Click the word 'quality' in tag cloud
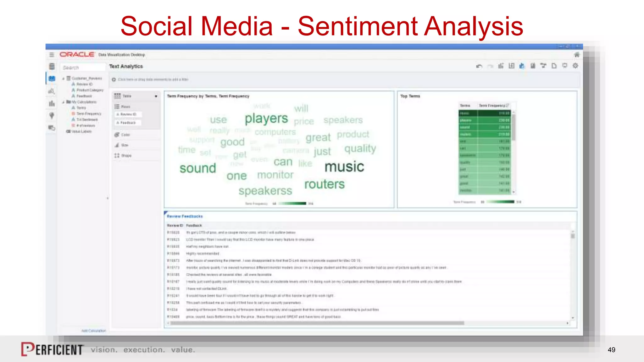644x362 pixels. tap(360, 148)
